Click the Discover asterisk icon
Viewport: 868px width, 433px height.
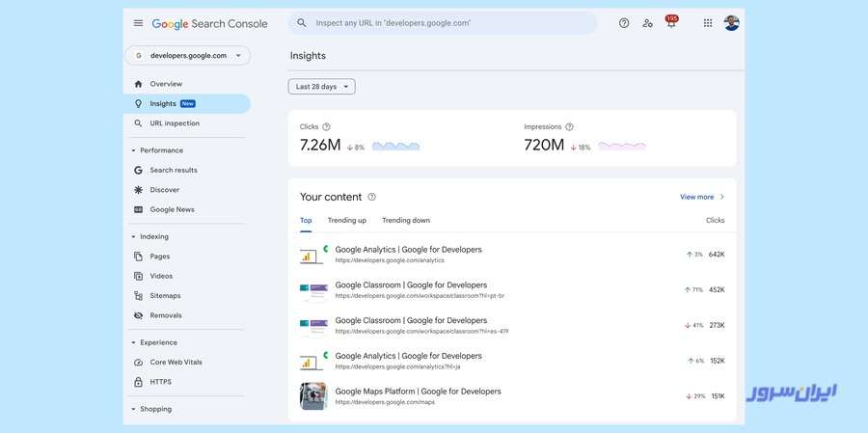[x=138, y=190]
